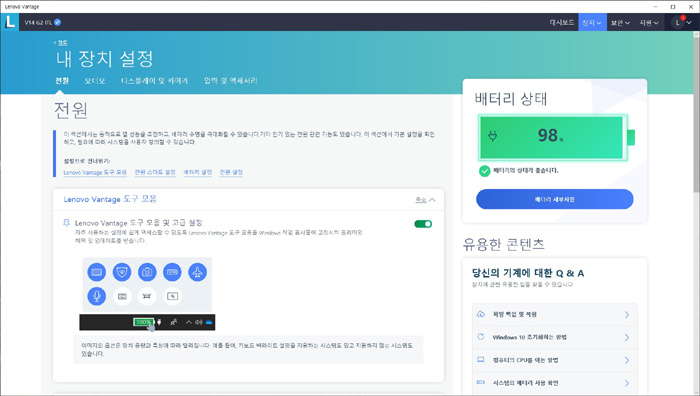Click the 98% battery gauge
This screenshot has height=396, width=700.
[556, 137]
